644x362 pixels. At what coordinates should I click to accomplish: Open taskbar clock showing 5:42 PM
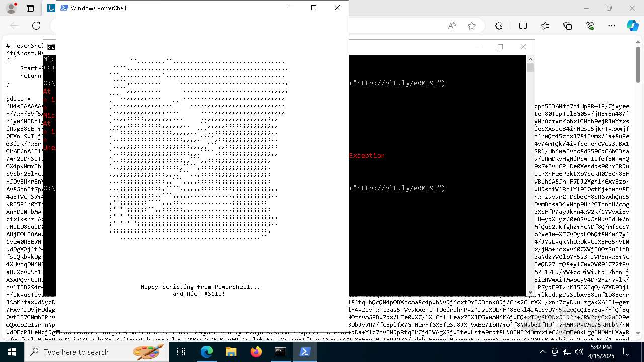601,352
